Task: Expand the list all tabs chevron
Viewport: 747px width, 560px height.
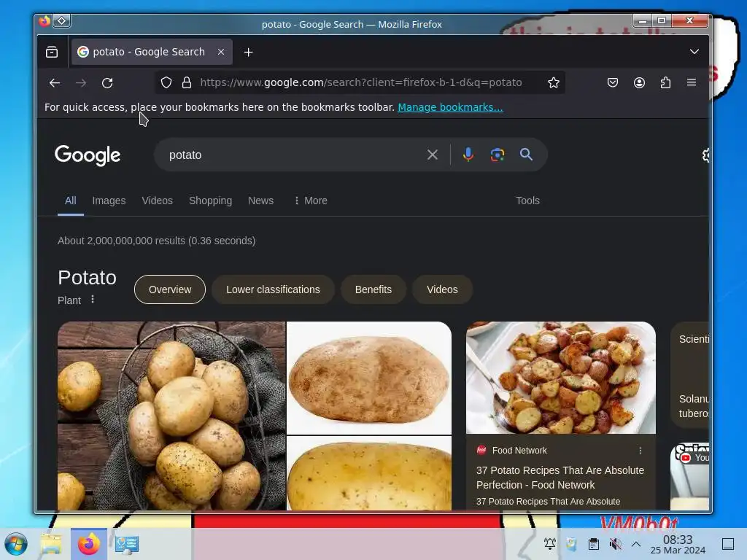Action: coord(694,52)
